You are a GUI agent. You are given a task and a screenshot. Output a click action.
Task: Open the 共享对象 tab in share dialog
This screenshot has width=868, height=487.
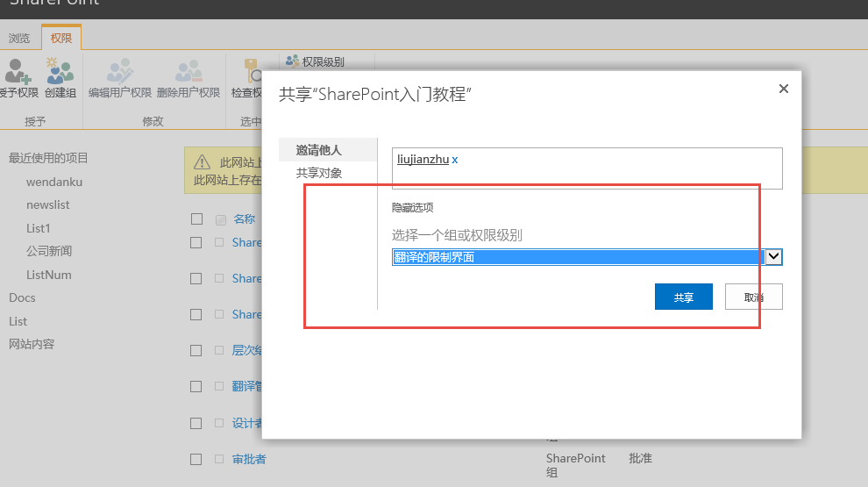point(319,173)
